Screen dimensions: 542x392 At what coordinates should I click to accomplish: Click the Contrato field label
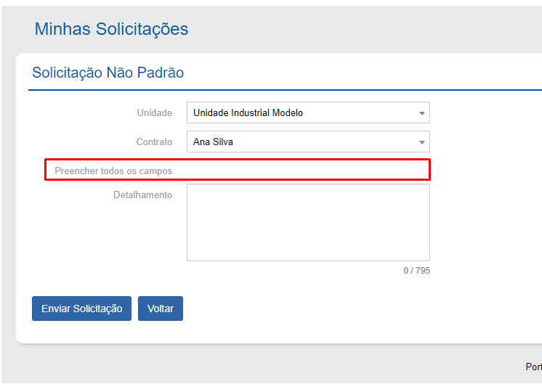(154, 142)
